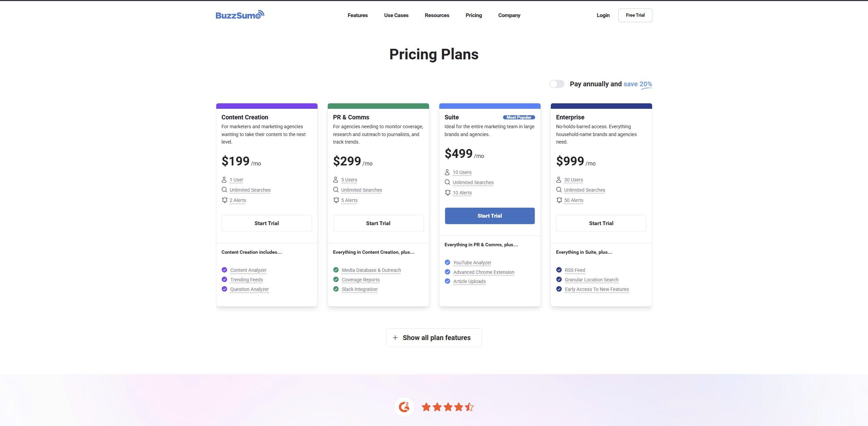Click the user icon next to 5 Users

(336, 180)
